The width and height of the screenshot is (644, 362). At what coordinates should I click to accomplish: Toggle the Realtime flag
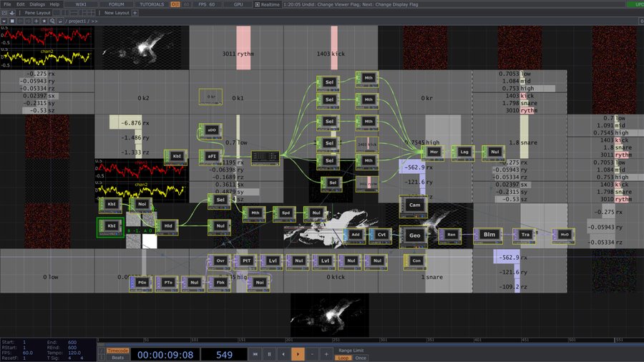pyautogui.click(x=267, y=4)
